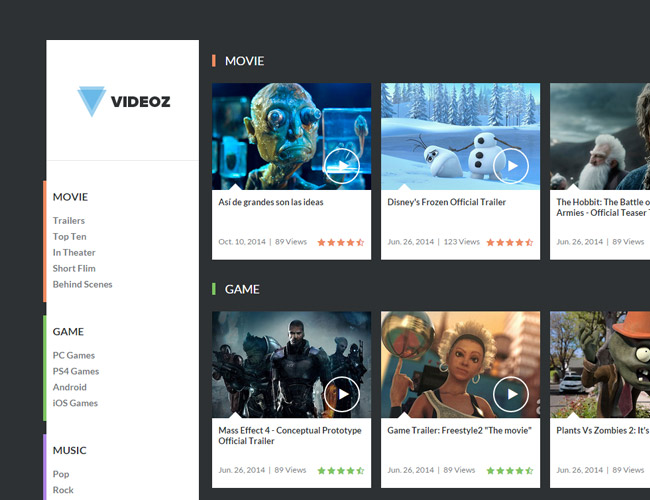Open the Short Flim category
This screenshot has width=650, height=500.
74,268
